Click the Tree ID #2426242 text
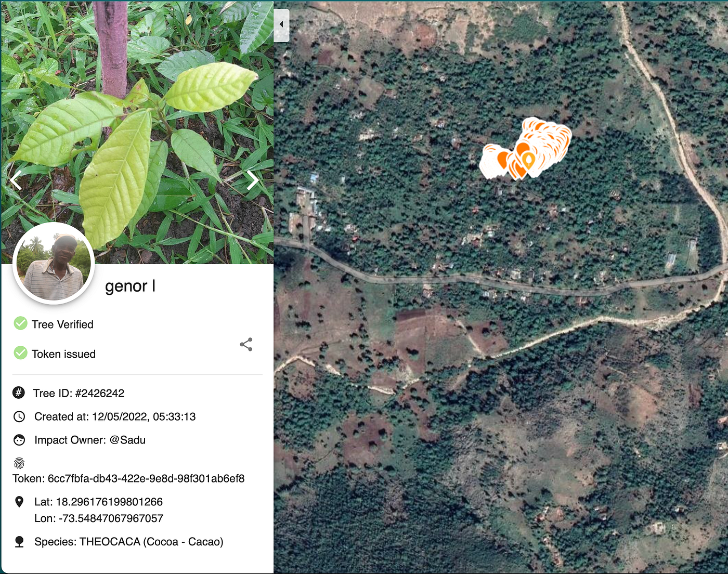The height and width of the screenshot is (574, 728). pyautogui.click(x=79, y=393)
